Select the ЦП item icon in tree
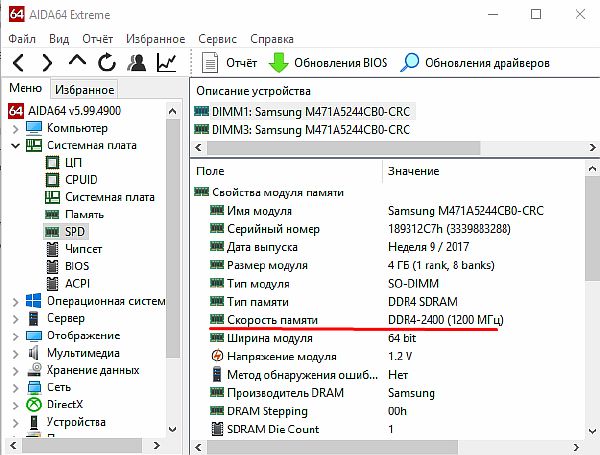This screenshot has height=455, width=600. 52,163
